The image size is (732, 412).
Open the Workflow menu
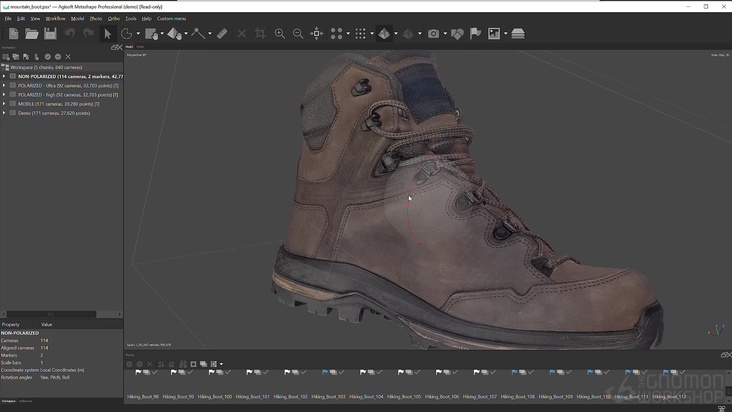point(55,19)
